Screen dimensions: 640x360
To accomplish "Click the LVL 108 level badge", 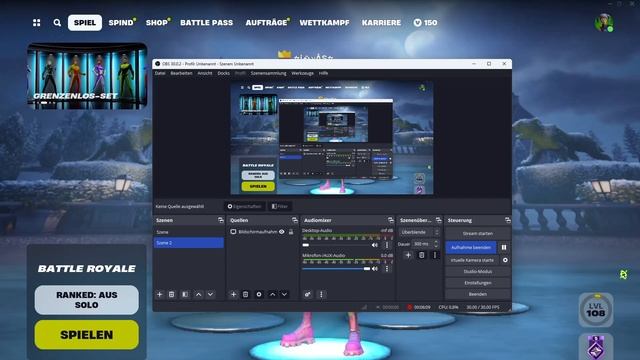I will click(596, 310).
